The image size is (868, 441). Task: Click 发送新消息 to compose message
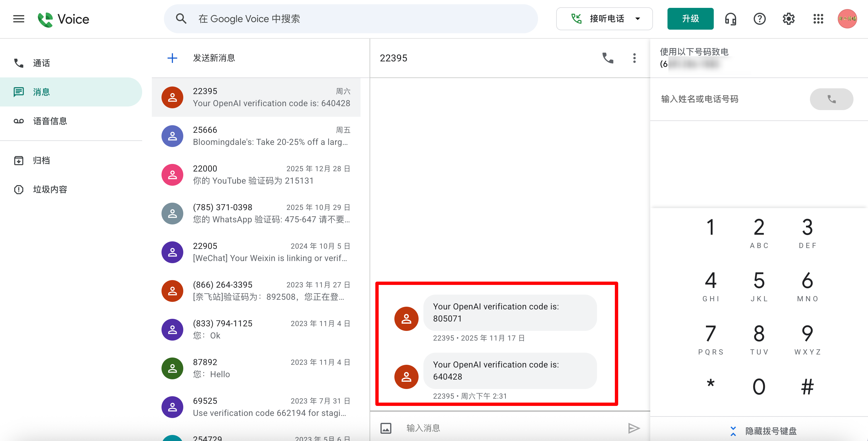[x=214, y=58]
